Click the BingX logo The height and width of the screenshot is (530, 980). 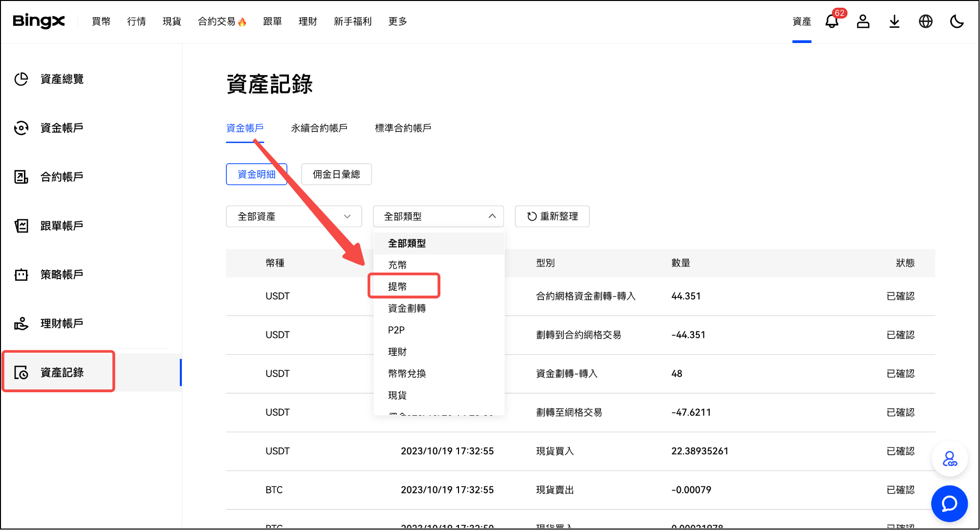tap(39, 21)
